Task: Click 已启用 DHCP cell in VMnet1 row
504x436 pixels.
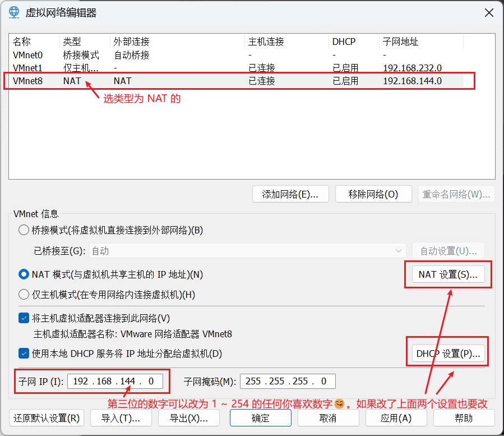Action: click(345, 68)
